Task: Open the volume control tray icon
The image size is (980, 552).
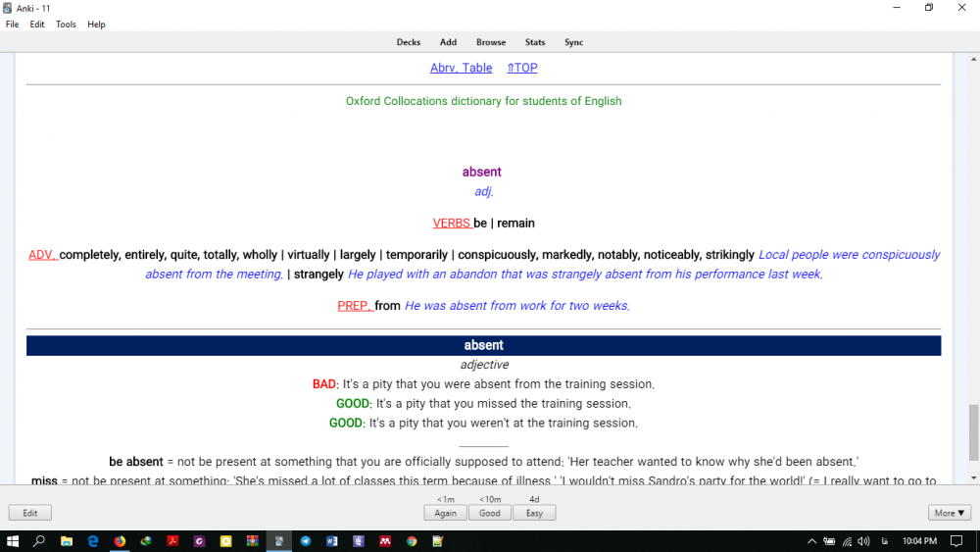Action: pos(863,541)
